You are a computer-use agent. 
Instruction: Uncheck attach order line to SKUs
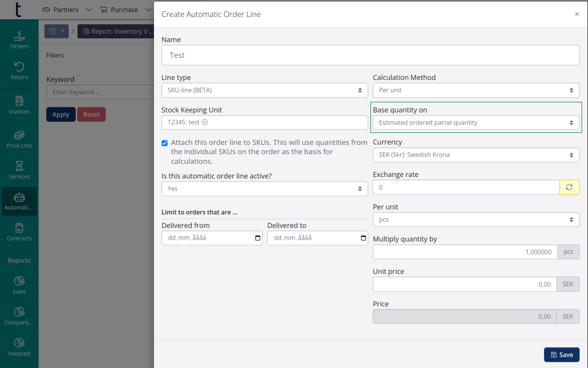(x=164, y=143)
